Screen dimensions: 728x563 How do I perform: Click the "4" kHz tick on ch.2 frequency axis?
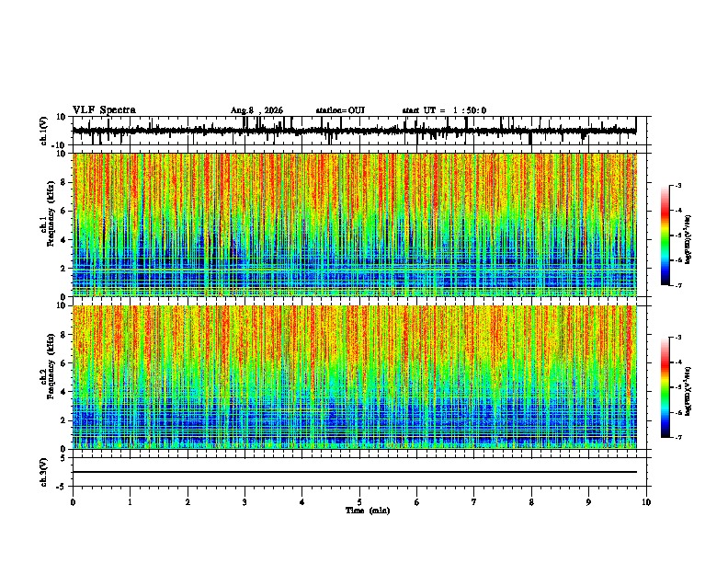[x=63, y=392]
